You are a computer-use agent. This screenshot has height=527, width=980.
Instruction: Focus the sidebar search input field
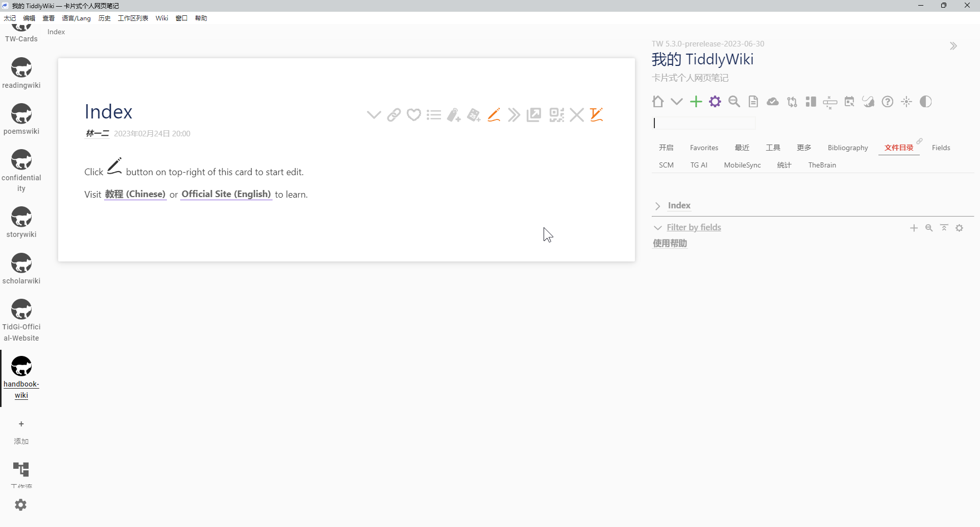point(704,123)
